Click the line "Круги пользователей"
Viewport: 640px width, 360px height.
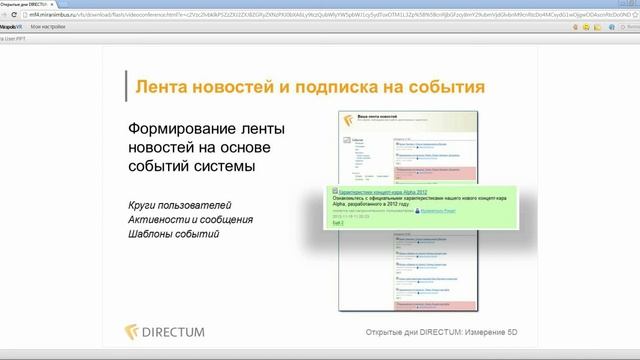coord(180,205)
